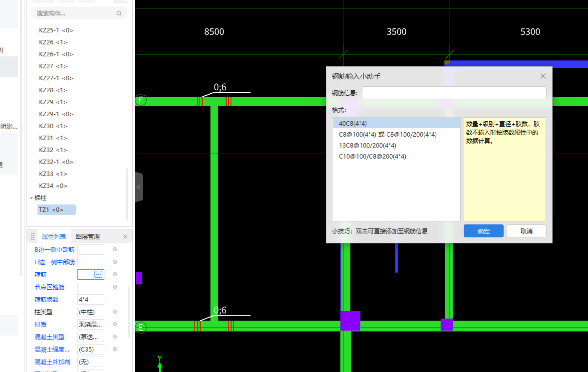Select KZ27-1 <0> component

coord(56,78)
